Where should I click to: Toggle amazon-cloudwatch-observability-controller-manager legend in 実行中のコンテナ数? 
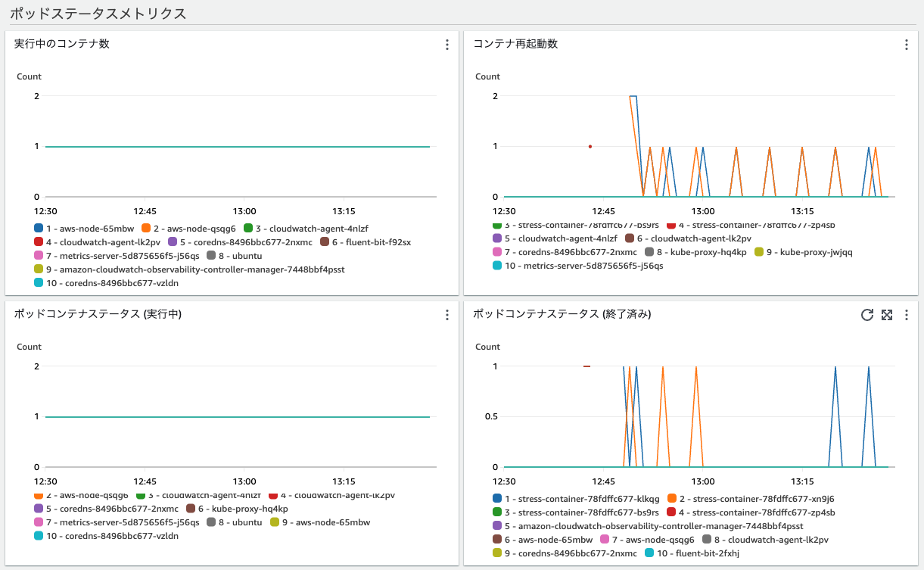point(189,269)
